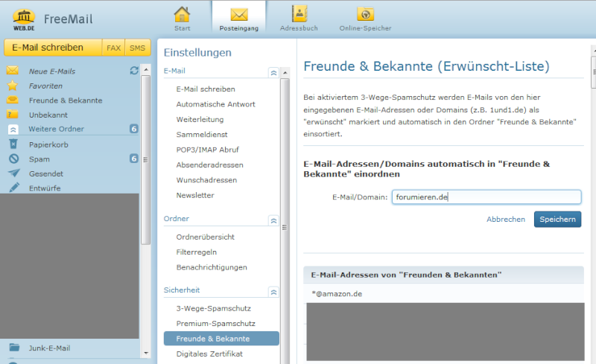
Task: Click the Speichern button
Action: click(557, 220)
